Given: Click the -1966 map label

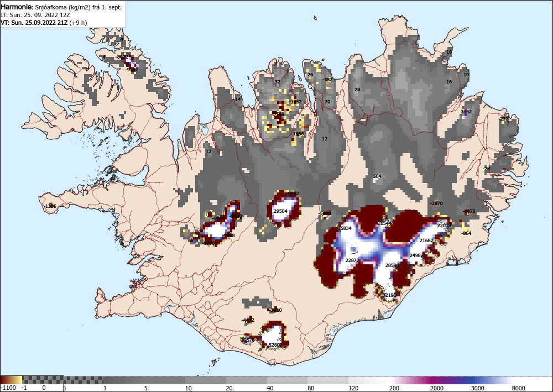Looking at the screenshot, I should (x=298, y=134).
